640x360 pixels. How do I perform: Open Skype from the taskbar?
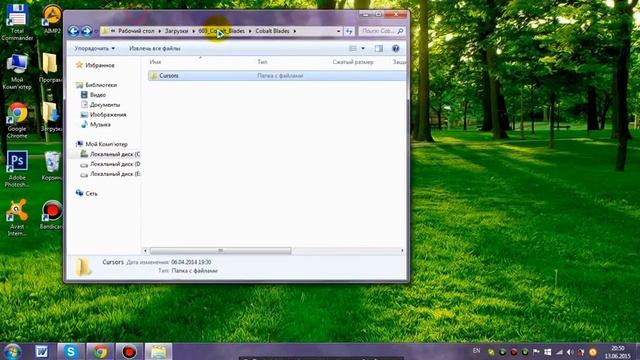click(x=71, y=352)
